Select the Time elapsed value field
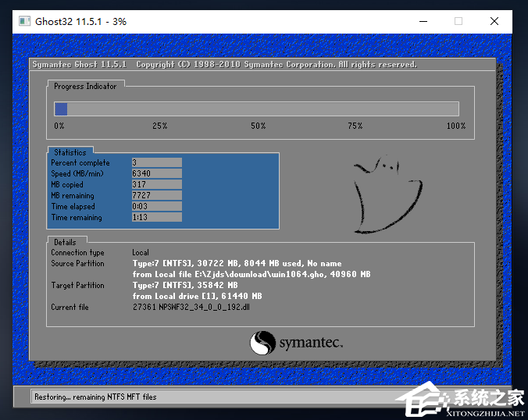Image resolution: width=528 pixels, height=420 pixels. [x=156, y=207]
